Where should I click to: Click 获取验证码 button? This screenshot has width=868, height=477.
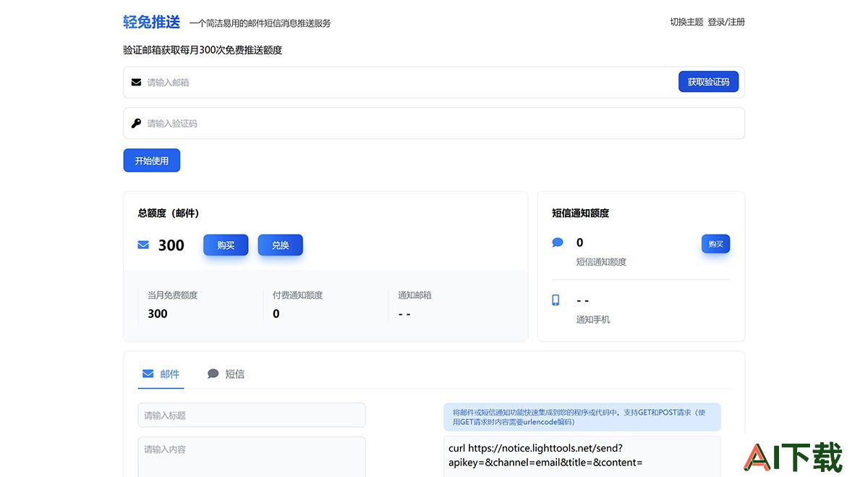pos(708,82)
